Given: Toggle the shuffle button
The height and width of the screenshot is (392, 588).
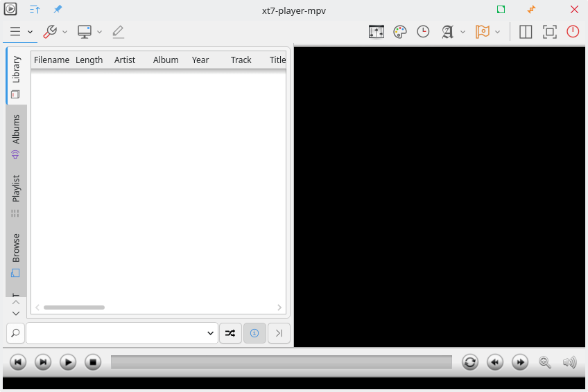Looking at the screenshot, I should point(230,333).
